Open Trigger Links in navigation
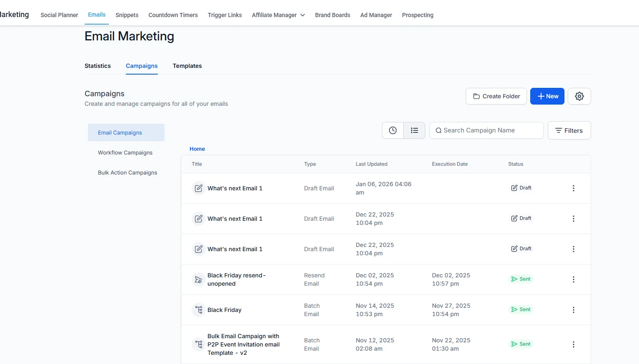 tap(225, 15)
